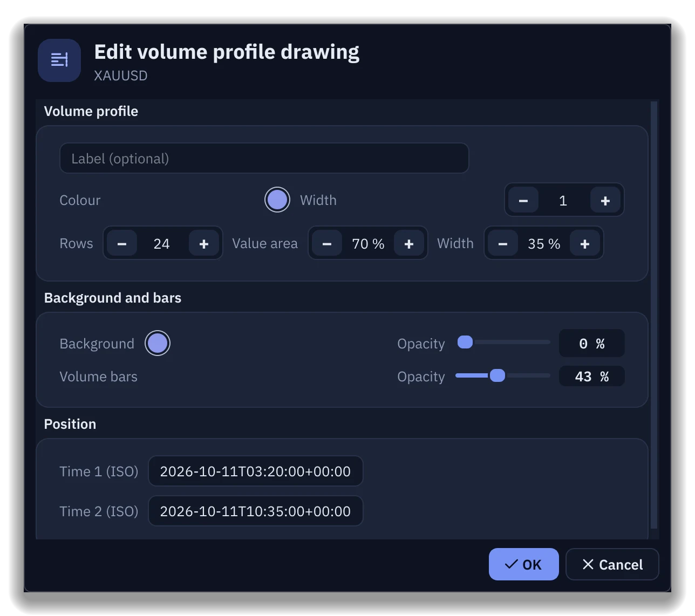
Task: Click the Time 1 (ISO) field
Action: point(256,471)
